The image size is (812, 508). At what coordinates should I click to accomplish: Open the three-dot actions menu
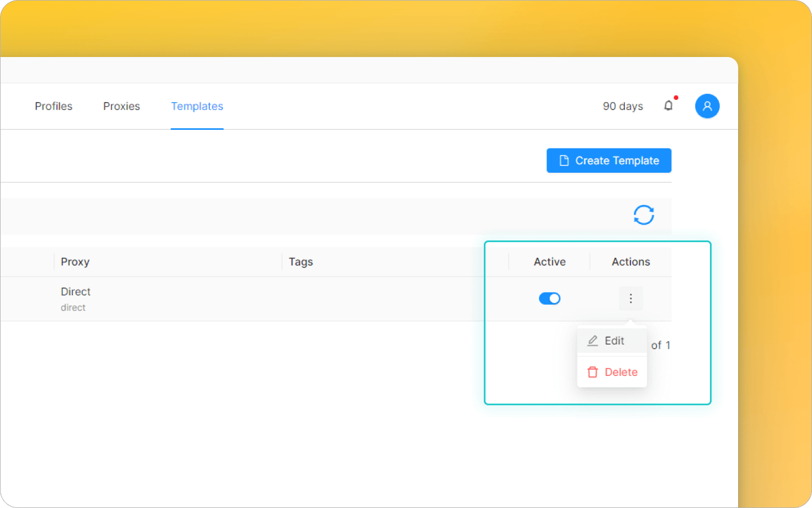point(630,299)
